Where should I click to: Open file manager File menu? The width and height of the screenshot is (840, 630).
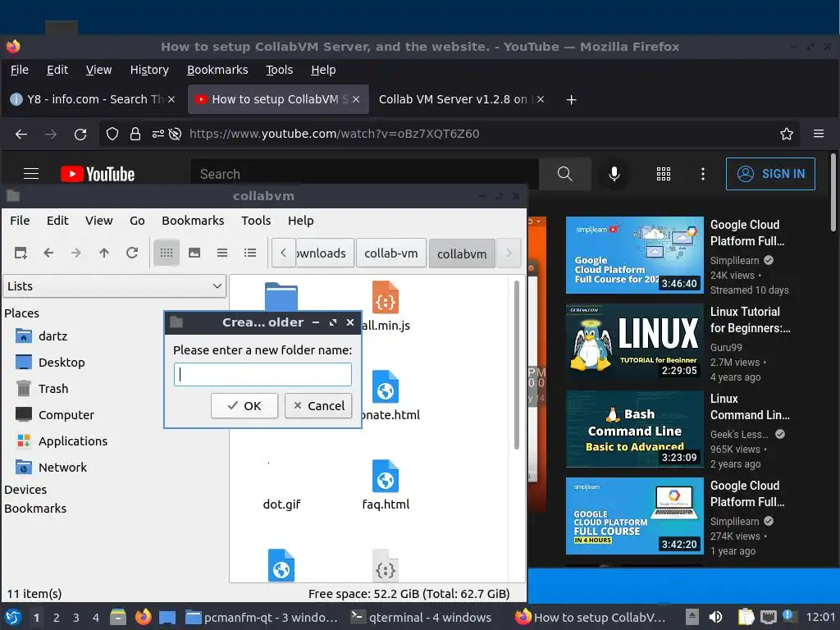(20, 221)
